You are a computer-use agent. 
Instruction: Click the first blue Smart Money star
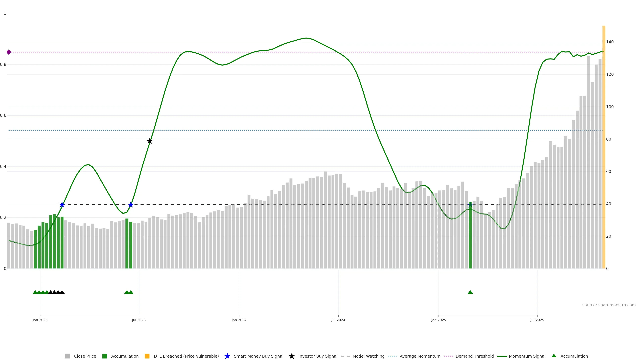pos(62,205)
